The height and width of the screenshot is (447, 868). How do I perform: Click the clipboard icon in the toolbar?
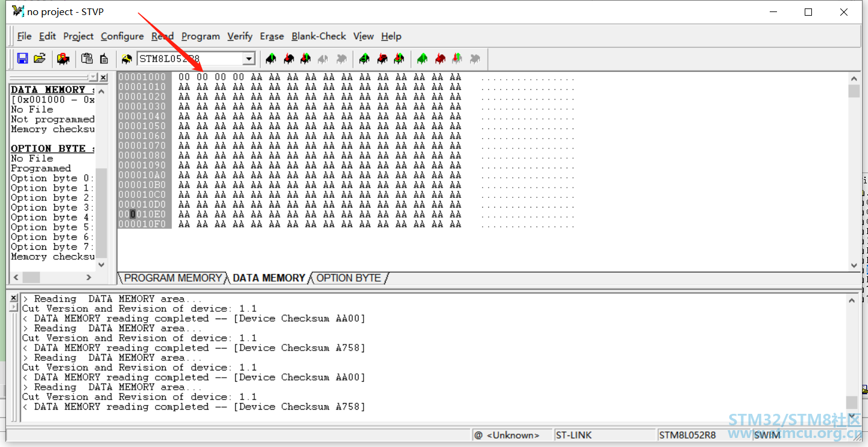87,59
